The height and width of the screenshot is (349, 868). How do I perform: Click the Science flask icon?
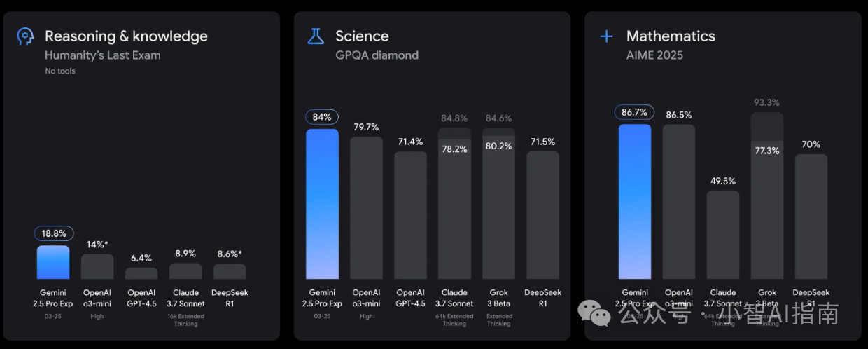(316, 36)
